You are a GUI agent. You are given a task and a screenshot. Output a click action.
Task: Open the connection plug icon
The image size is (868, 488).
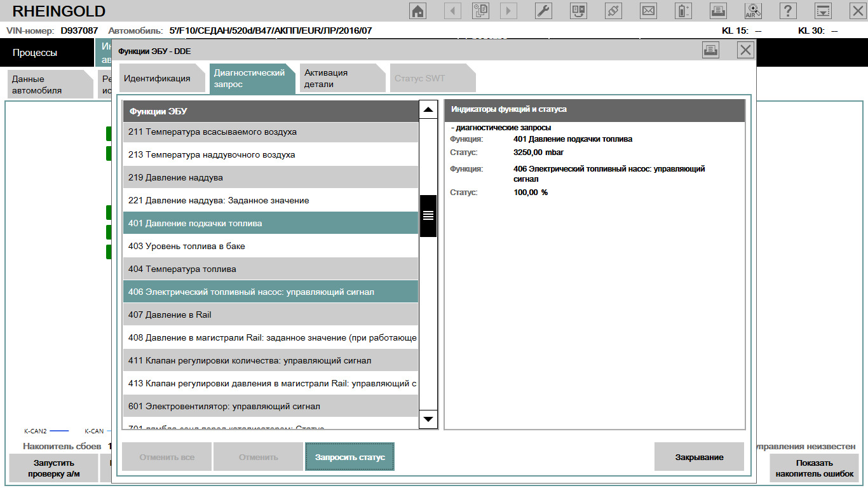pyautogui.click(x=613, y=11)
